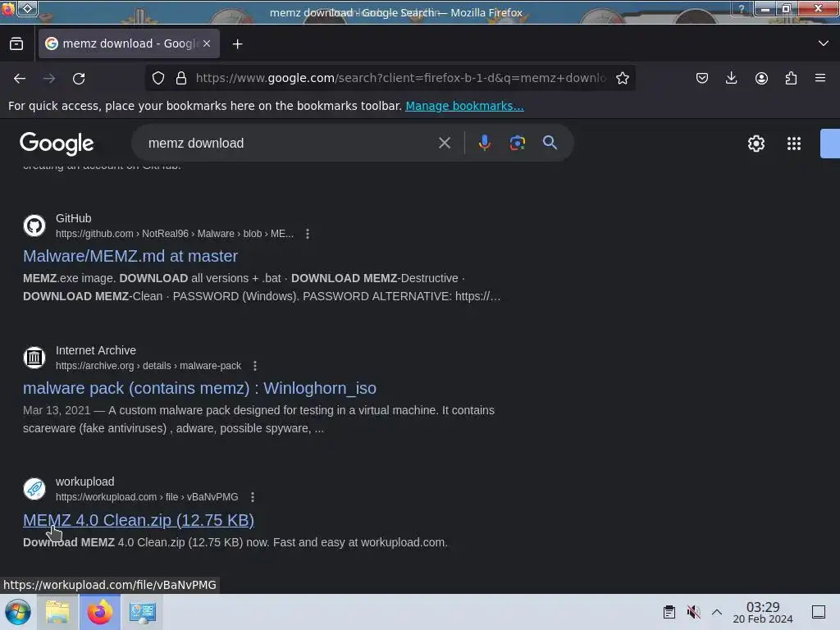Search by image with Google Lens icon
Image resolution: width=840 pixels, height=630 pixels.
click(x=517, y=143)
